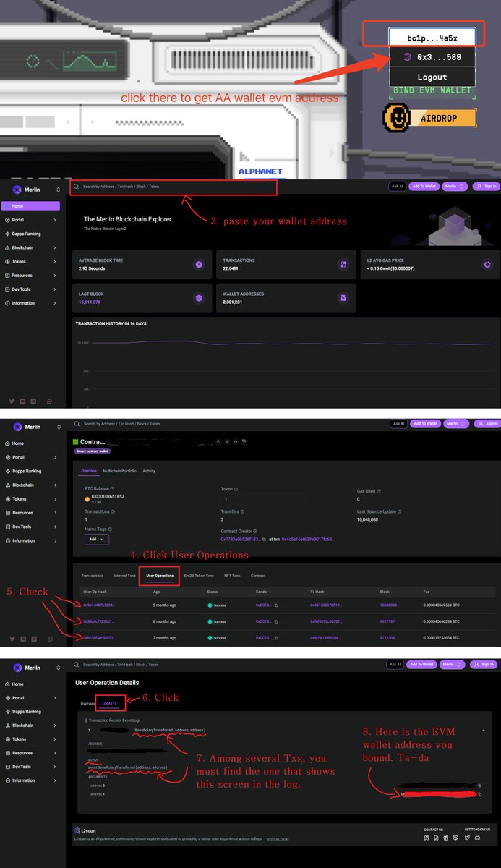Open creation txn link 0x4c5e16ef639a9017fc68...

pos(308,539)
